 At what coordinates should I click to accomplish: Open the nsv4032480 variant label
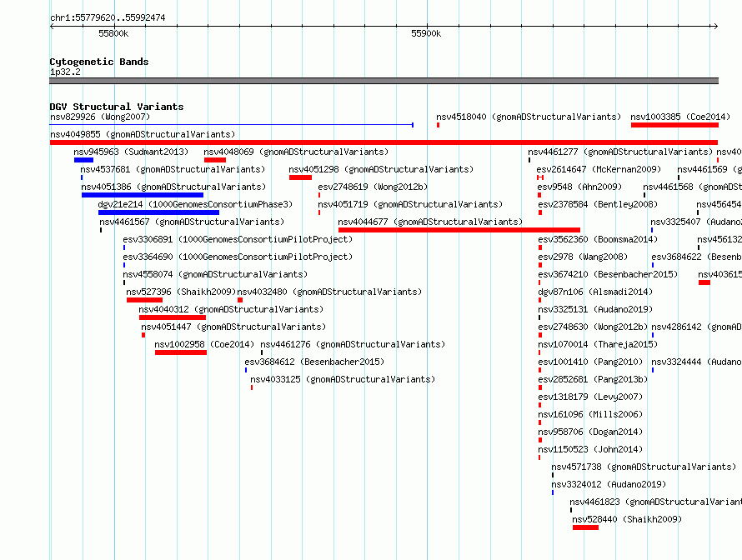point(329,292)
